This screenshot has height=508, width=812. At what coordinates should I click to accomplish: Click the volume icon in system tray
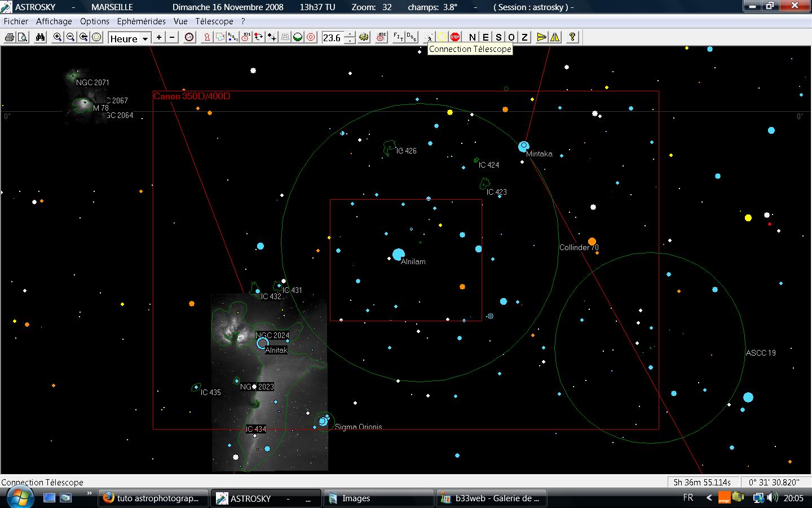[773, 498]
